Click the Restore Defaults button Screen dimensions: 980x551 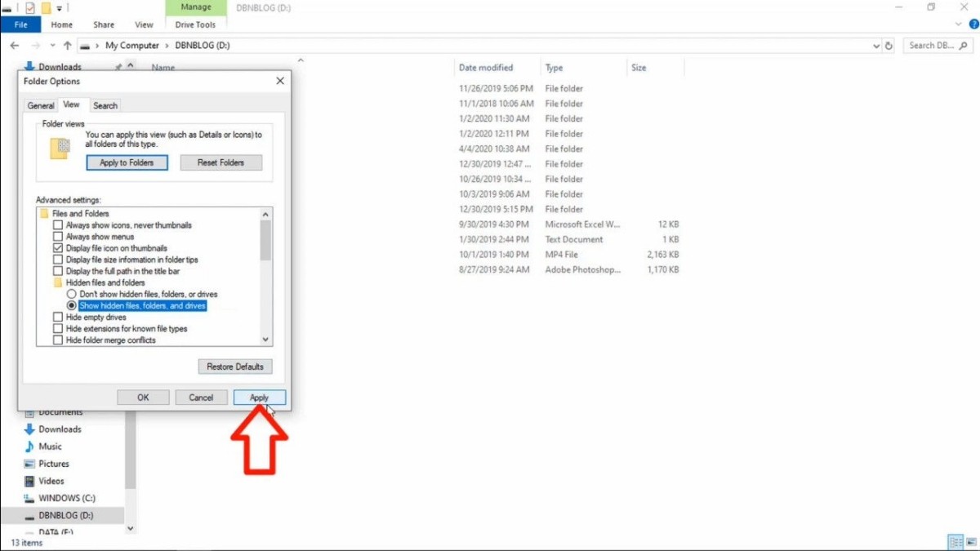(x=234, y=366)
